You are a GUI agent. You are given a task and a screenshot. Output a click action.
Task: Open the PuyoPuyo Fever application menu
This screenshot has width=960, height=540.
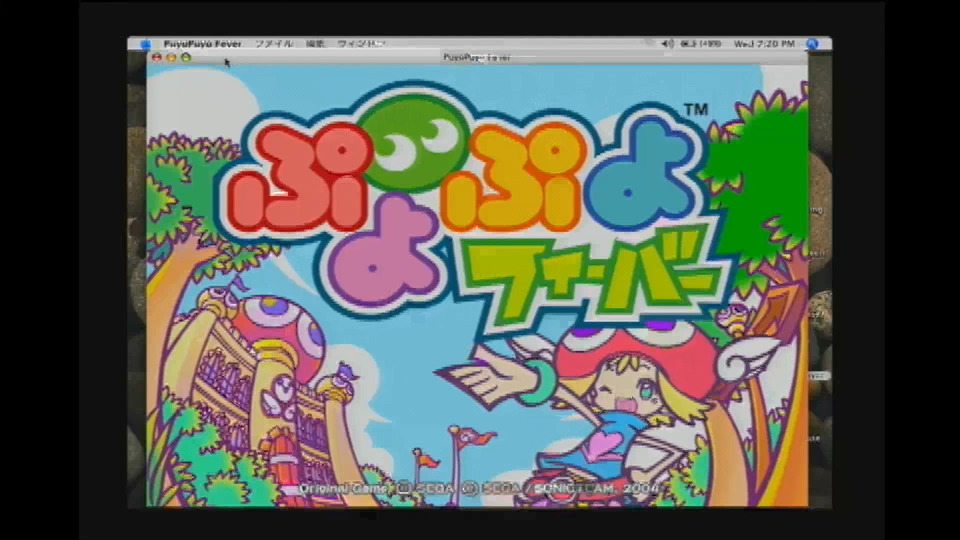pos(203,44)
